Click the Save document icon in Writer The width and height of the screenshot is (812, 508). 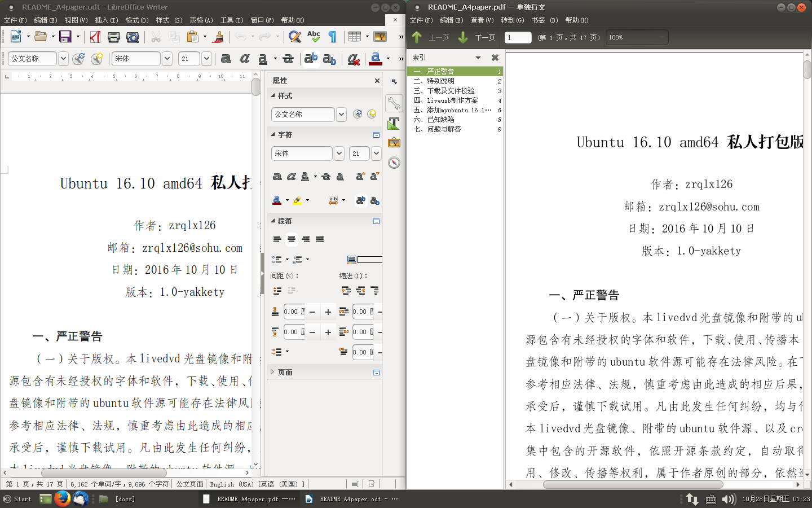(x=65, y=37)
